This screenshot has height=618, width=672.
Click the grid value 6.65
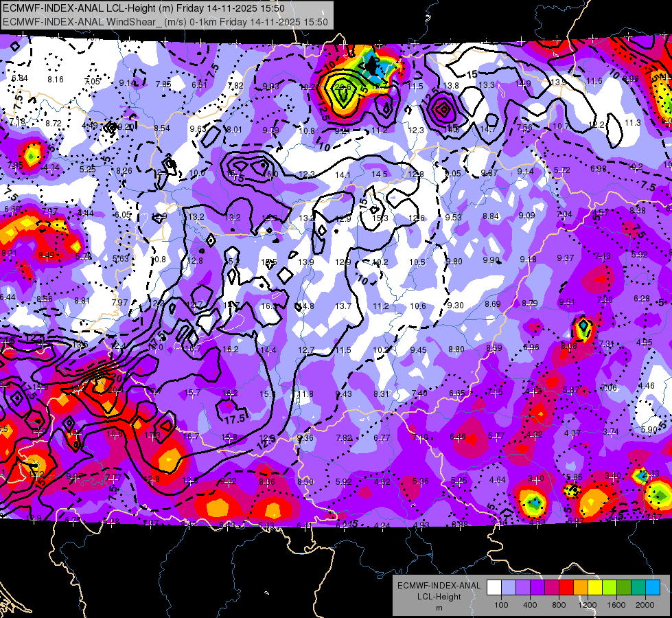457,393
